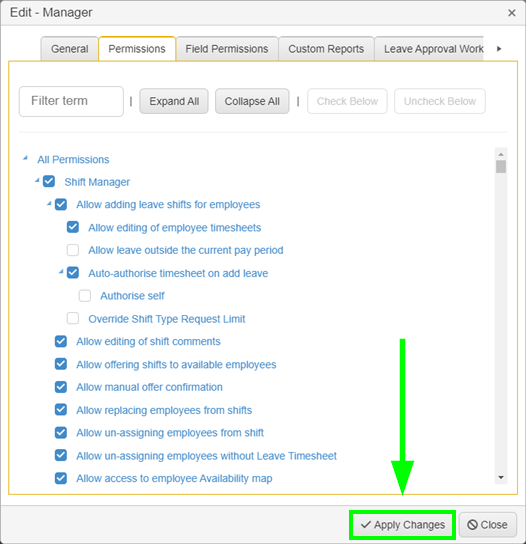Click the Collapse All button
Screen dimensions: 526x544
click(x=252, y=101)
